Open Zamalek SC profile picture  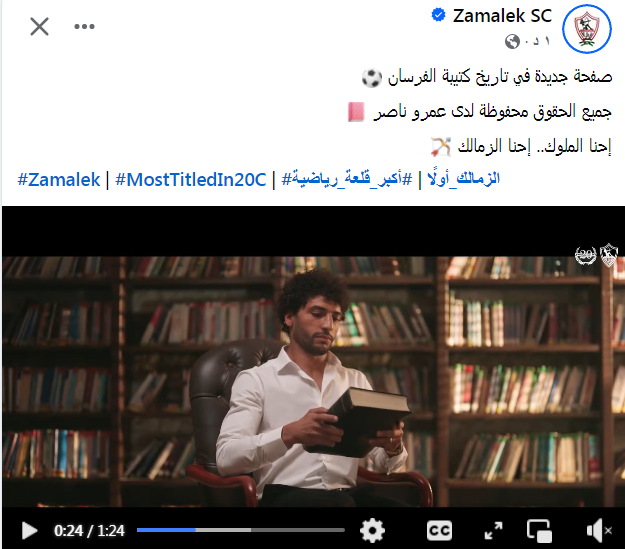coord(587,29)
